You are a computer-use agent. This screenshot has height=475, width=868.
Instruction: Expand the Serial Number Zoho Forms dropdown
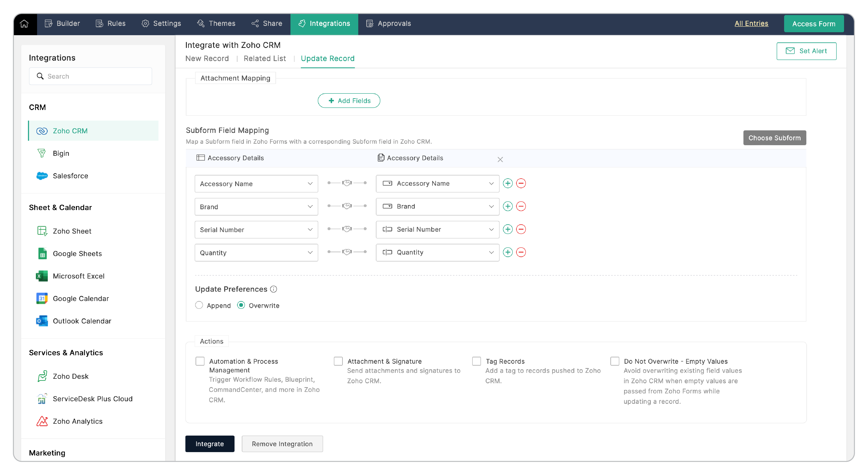tap(256, 230)
